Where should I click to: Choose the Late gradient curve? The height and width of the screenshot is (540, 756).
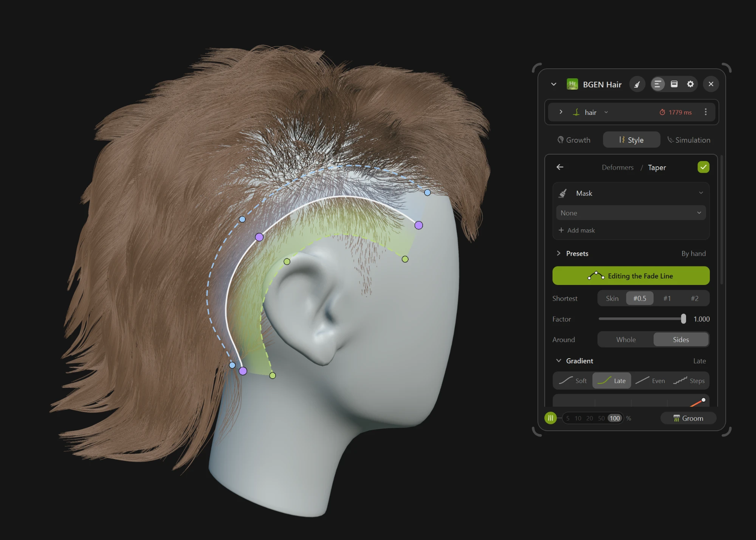(612, 381)
